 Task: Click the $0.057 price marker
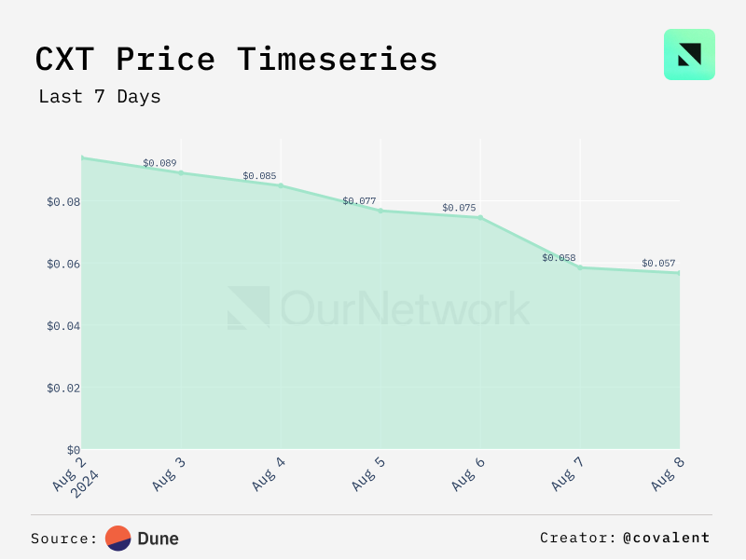coord(678,272)
